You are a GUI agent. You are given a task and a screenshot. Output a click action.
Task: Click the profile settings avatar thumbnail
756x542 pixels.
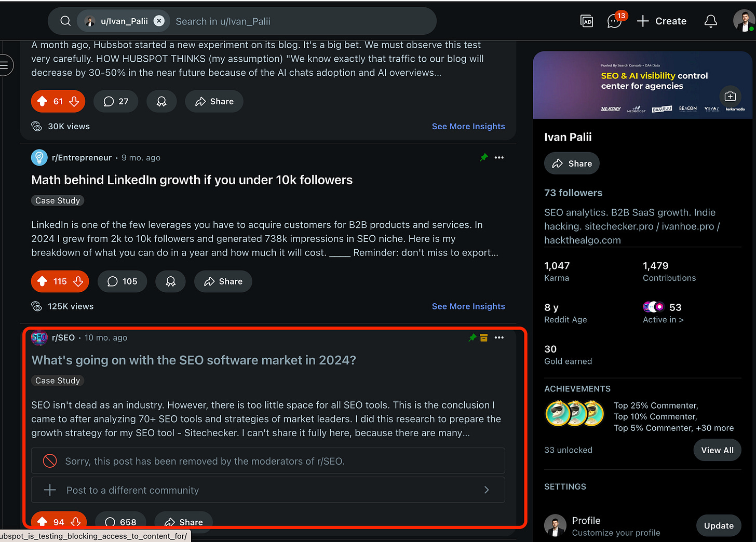pos(555,525)
